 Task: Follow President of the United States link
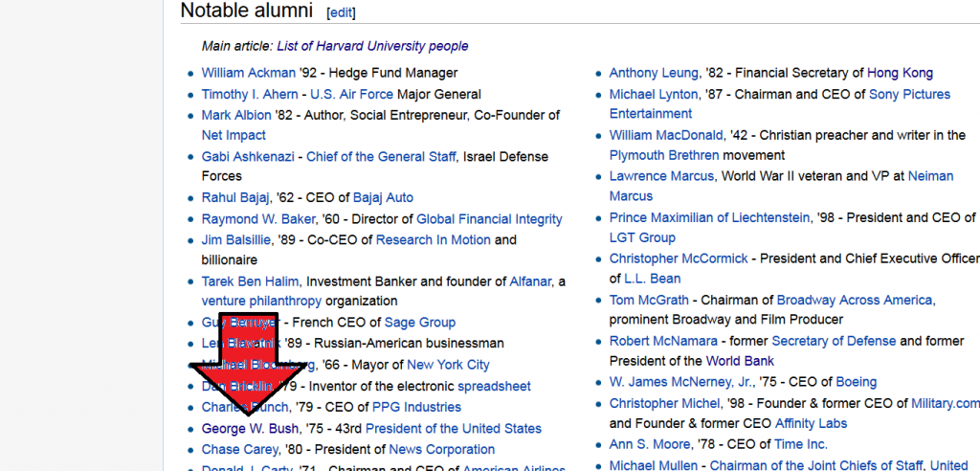pyautogui.click(x=453, y=429)
